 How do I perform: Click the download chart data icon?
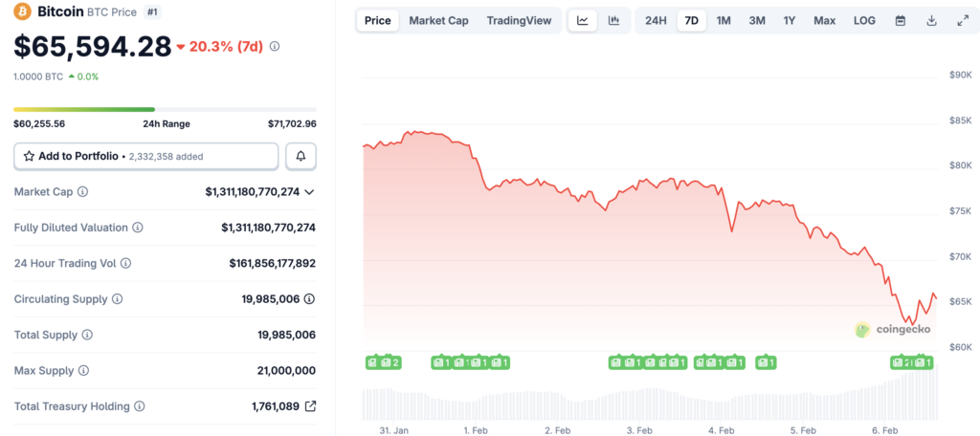pos(931,20)
